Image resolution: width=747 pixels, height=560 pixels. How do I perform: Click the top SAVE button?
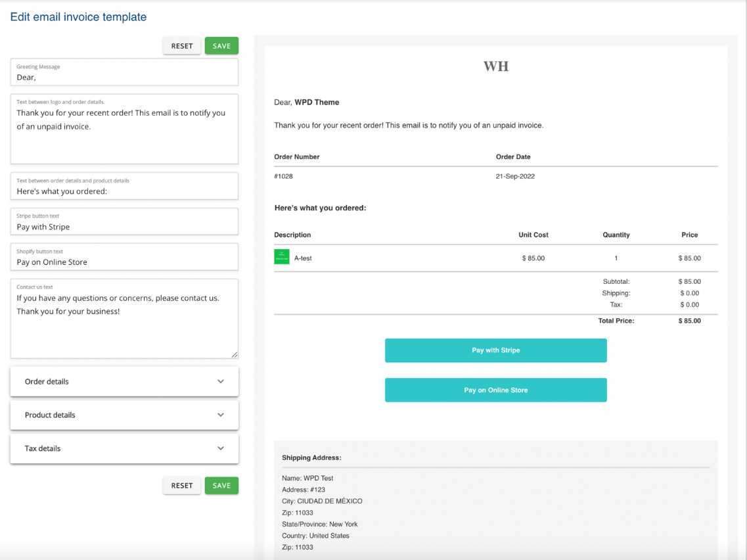(x=221, y=46)
